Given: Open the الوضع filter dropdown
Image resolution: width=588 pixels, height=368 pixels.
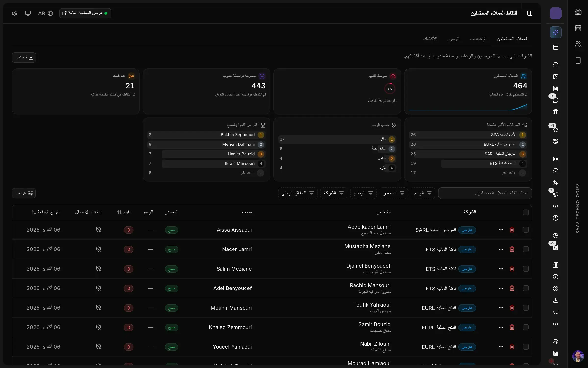Looking at the screenshot, I should [x=363, y=193].
